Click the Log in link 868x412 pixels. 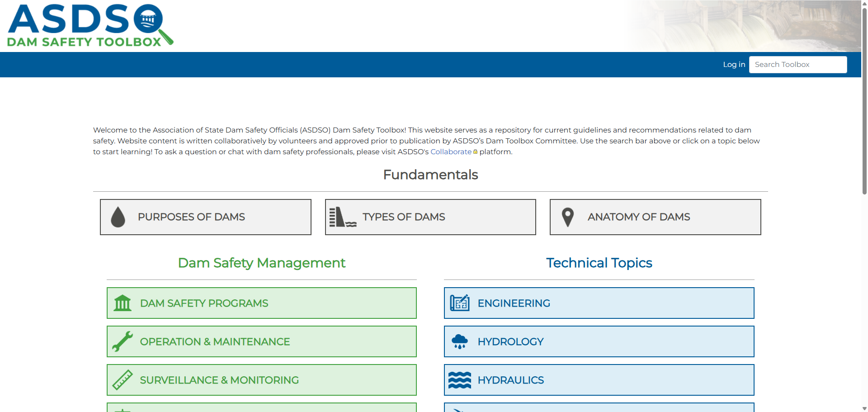pyautogui.click(x=734, y=65)
